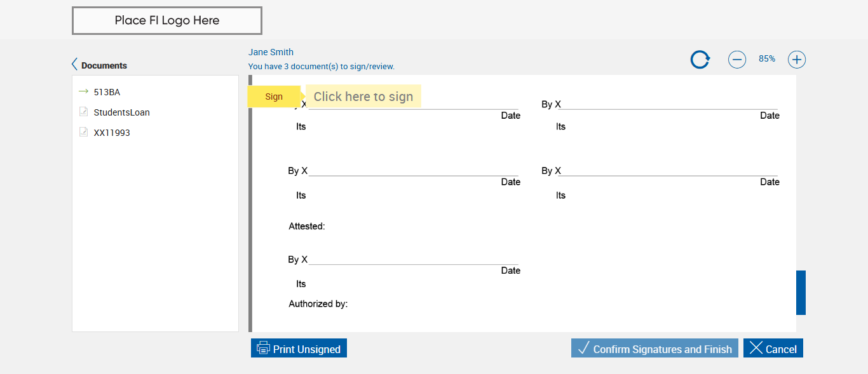Image resolution: width=868 pixels, height=374 pixels.
Task: Click the blue vertical scrollbar thumb
Action: 801,292
